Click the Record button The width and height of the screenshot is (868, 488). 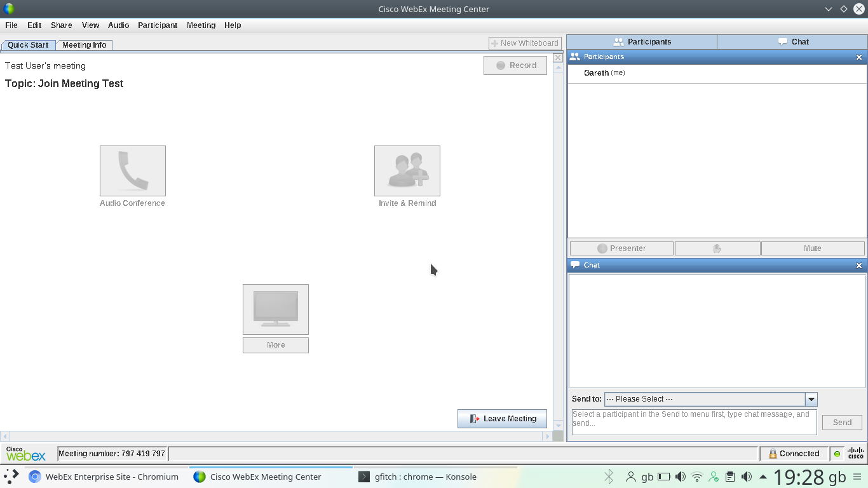click(x=515, y=65)
